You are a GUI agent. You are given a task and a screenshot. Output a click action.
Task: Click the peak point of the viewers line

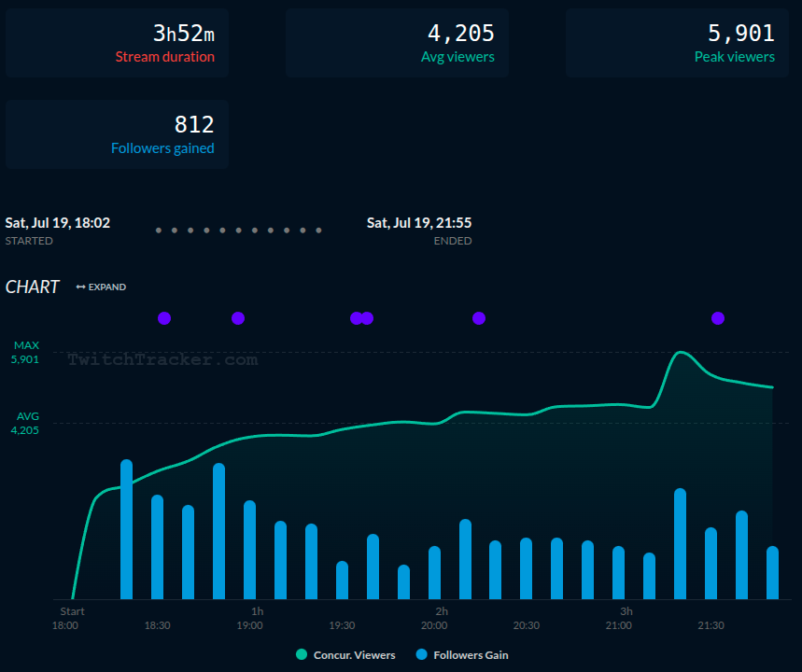[x=680, y=352]
